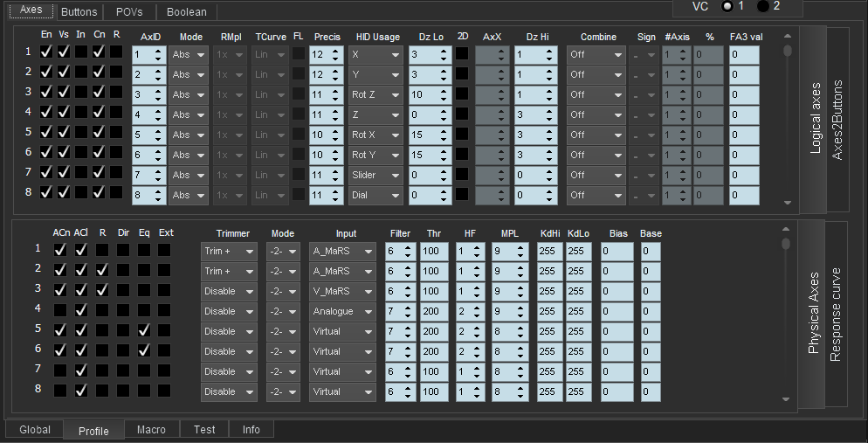This screenshot has height=443, width=868.
Task: Increase MPL value for physical axis 7
Action: click(521, 368)
